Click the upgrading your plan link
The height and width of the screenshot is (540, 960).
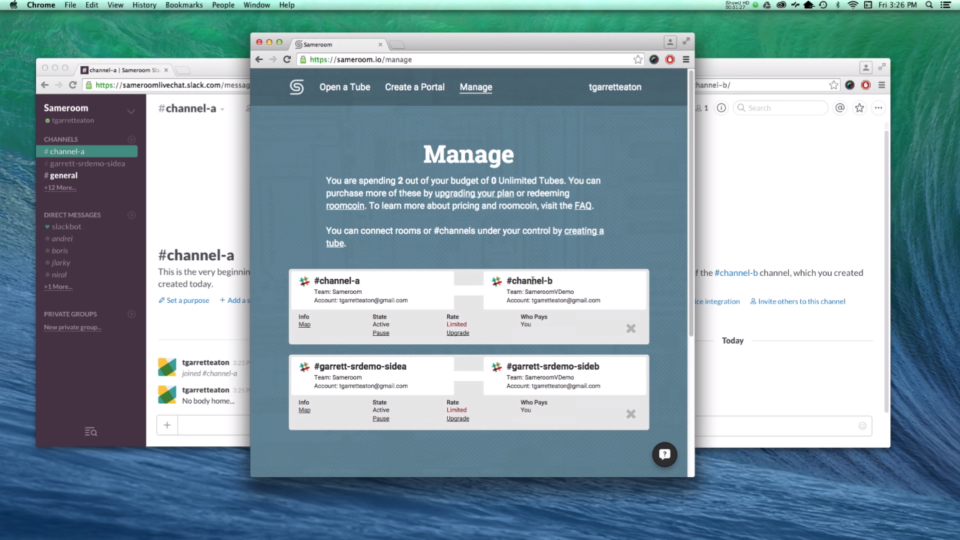[474, 193]
